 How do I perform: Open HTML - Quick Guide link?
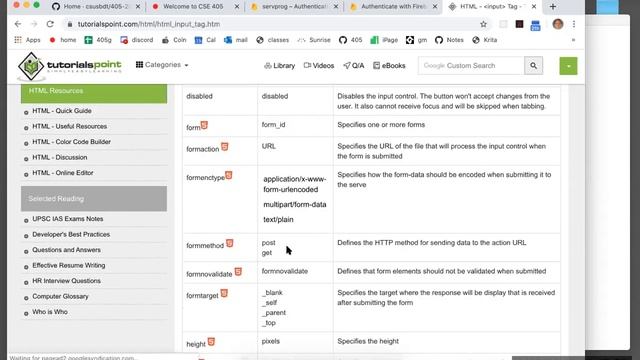pyautogui.click(x=62, y=111)
